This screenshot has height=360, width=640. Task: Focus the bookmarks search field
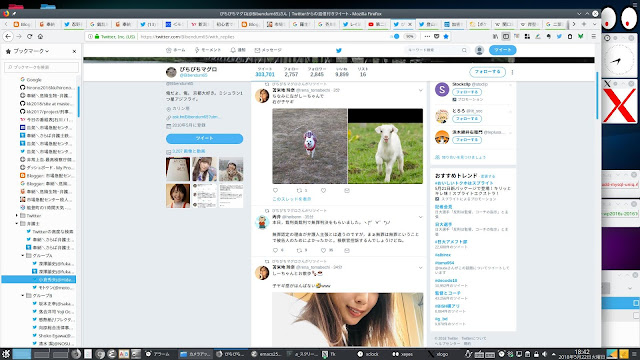click(41, 67)
